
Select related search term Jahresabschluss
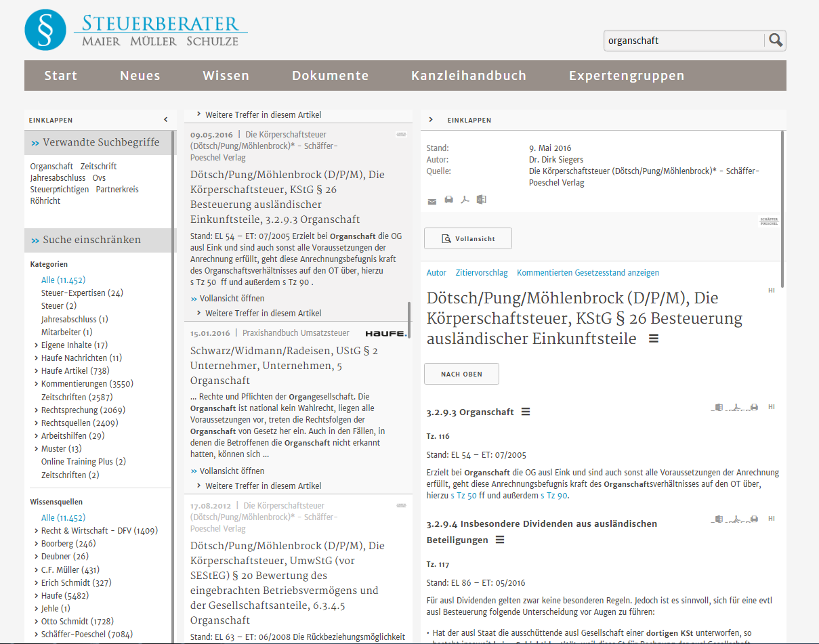coord(59,178)
